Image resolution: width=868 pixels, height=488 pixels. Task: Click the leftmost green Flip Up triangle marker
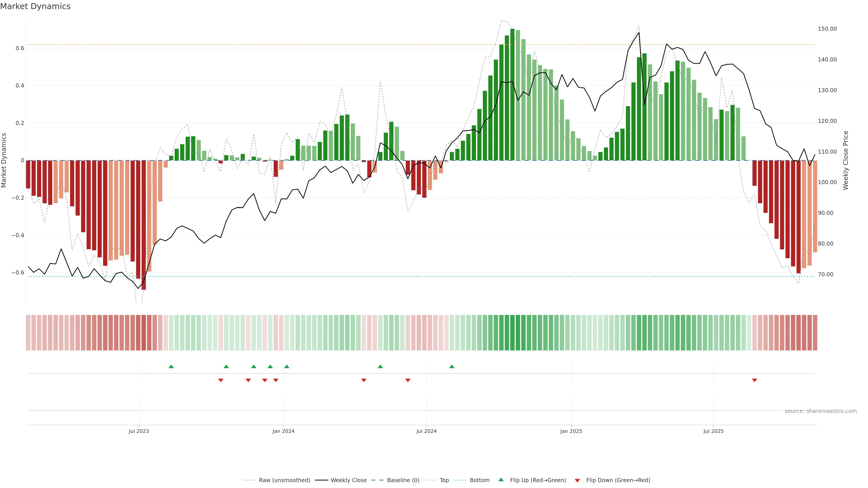click(171, 366)
